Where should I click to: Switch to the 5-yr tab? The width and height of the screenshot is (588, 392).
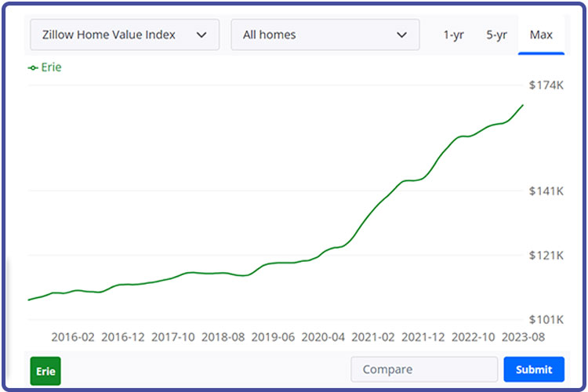coord(496,34)
